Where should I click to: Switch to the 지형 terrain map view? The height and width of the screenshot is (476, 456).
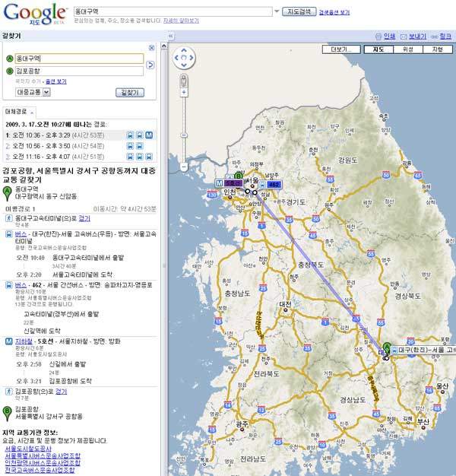(x=437, y=49)
